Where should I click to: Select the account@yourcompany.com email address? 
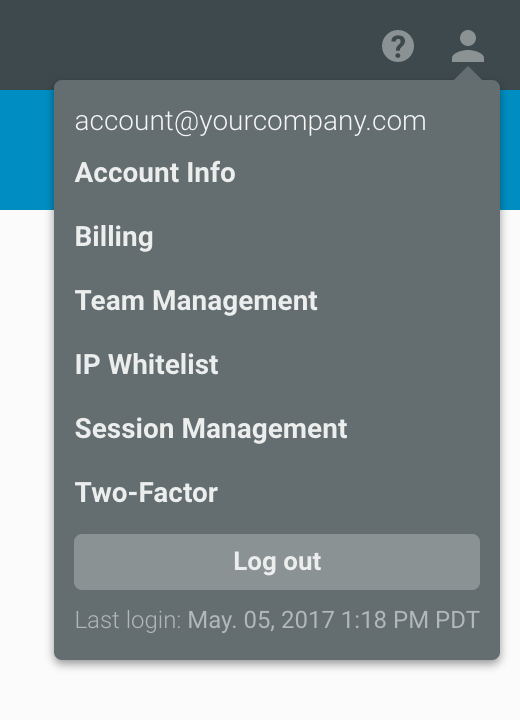click(250, 121)
